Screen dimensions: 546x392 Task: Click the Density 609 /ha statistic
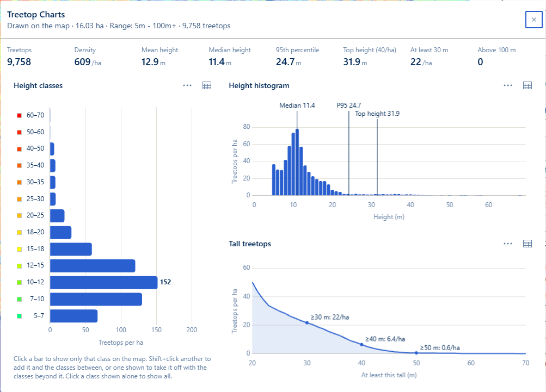pos(88,57)
